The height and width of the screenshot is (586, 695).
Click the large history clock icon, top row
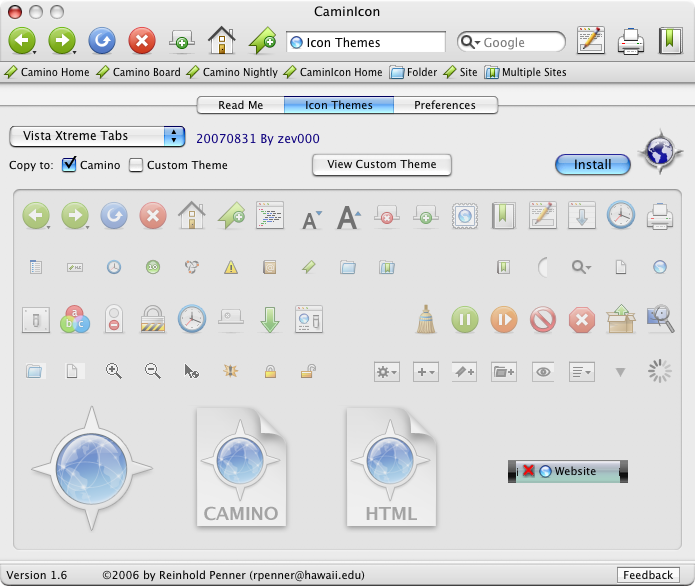coord(621,215)
